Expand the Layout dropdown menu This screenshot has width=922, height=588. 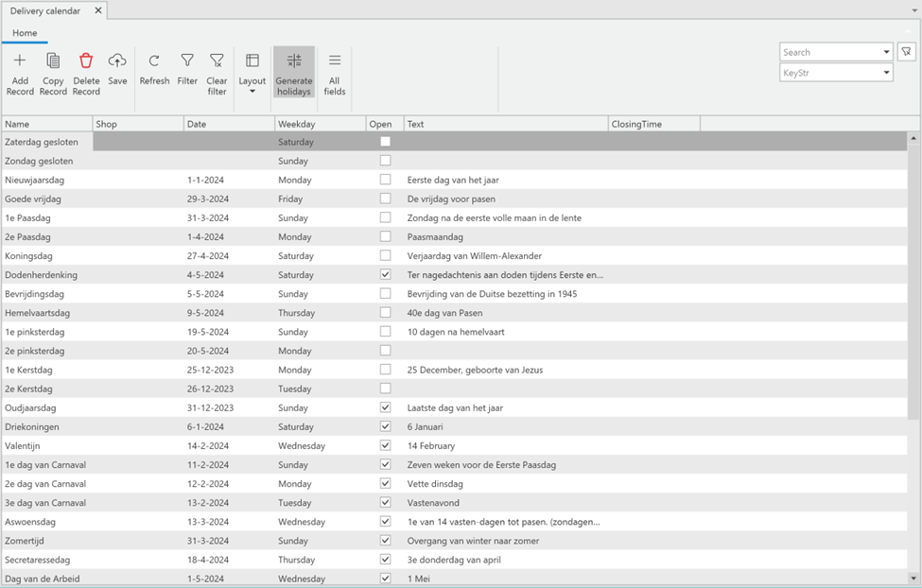(x=252, y=91)
